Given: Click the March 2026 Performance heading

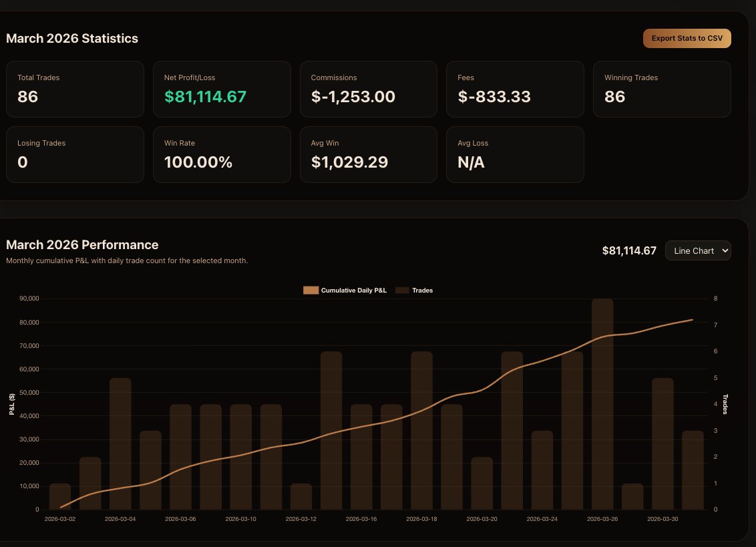Looking at the screenshot, I should coord(82,245).
